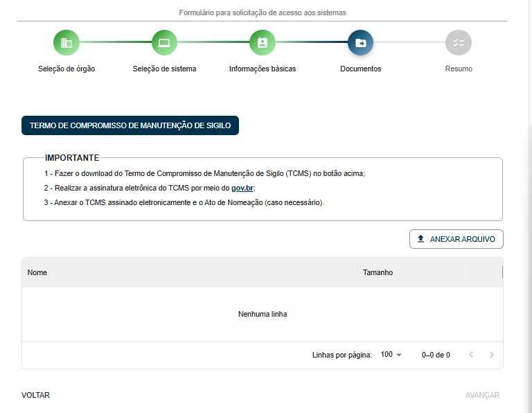Open the Linhas por página dropdown
Viewport: 532px width, 413px height.
pyautogui.click(x=391, y=355)
